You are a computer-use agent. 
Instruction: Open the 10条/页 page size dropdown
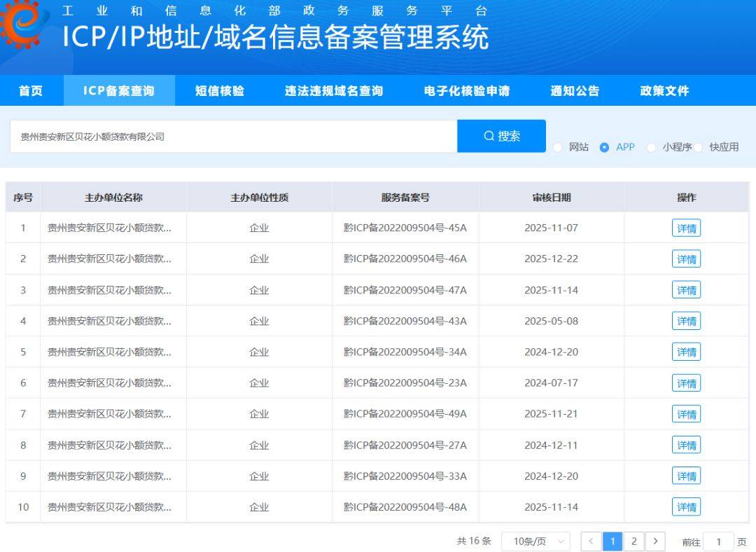click(535, 541)
